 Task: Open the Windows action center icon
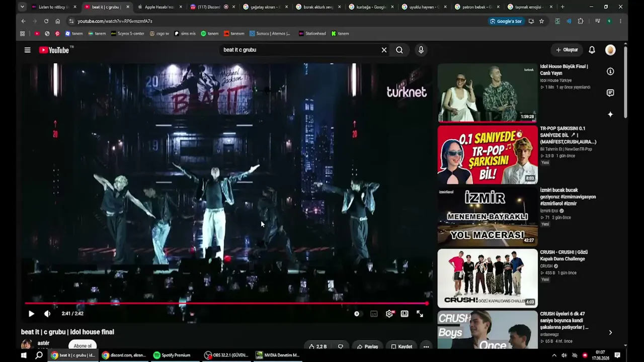pyautogui.click(x=617, y=355)
